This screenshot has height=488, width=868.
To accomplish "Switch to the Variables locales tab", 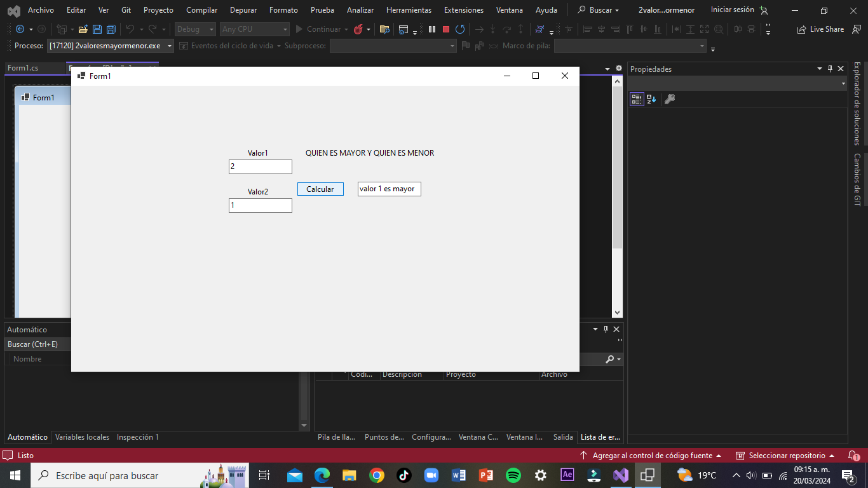I will pos(82,437).
